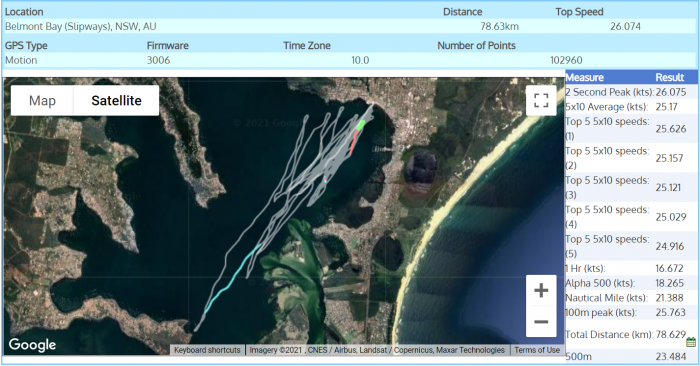Select the cyan track segment

233,277
